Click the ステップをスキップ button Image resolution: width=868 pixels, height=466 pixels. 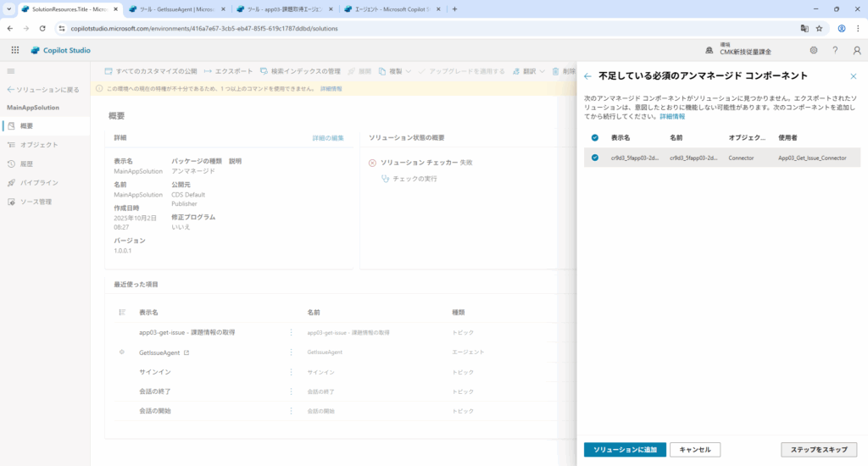[818, 449]
